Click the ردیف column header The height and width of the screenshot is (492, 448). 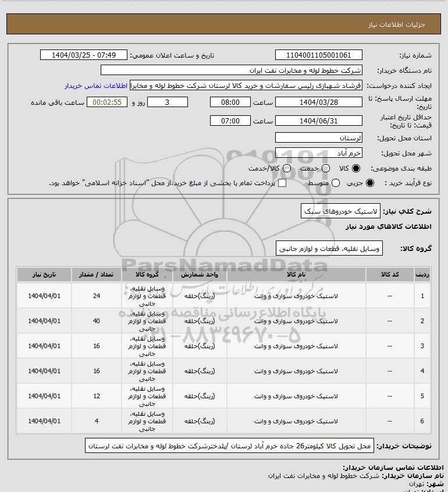click(422, 275)
